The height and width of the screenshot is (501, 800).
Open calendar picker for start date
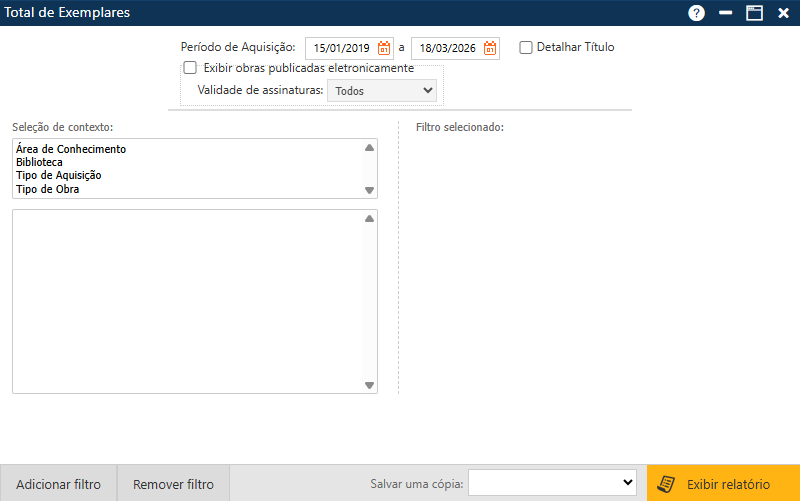384,48
